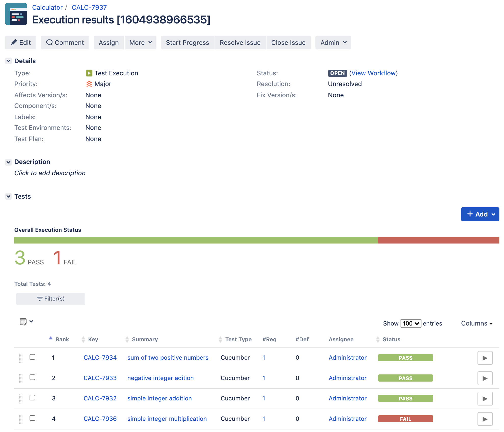Select the checkbox for CALC-7934
The height and width of the screenshot is (432, 504).
(32, 357)
